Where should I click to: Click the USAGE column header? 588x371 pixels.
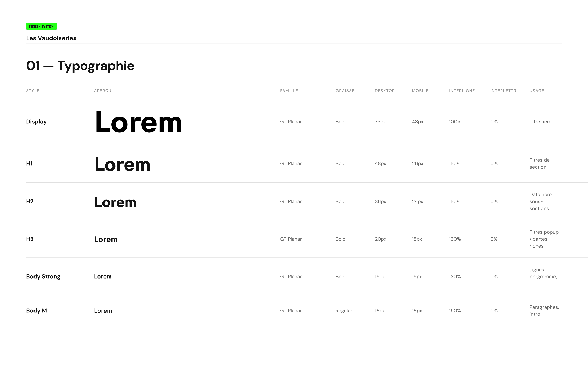[x=537, y=91]
